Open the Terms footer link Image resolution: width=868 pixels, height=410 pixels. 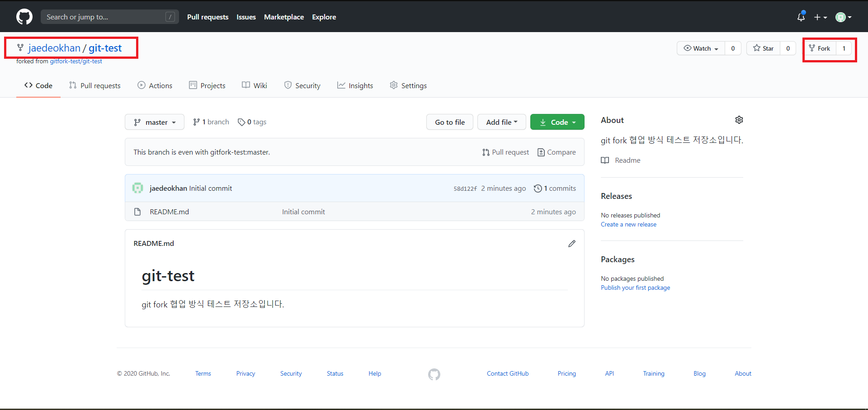(x=203, y=373)
